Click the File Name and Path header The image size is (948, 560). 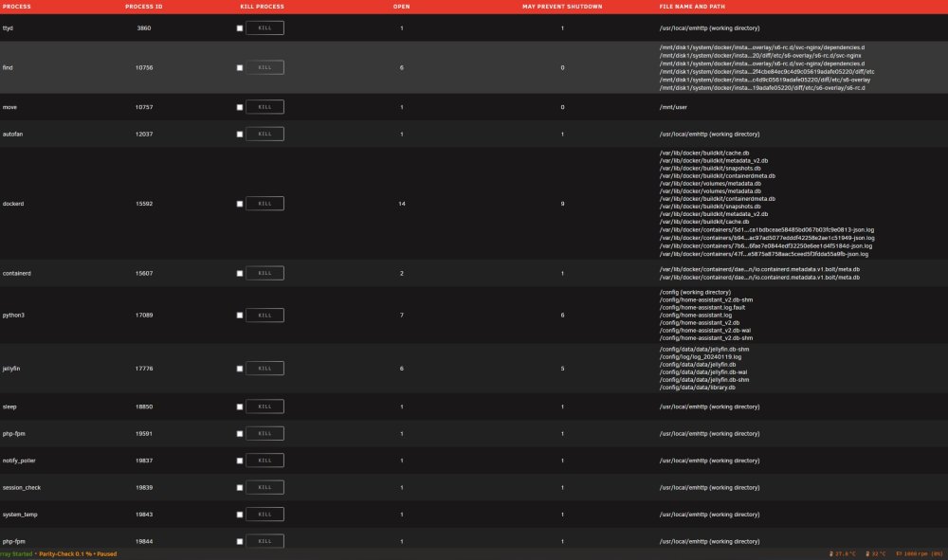(692, 7)
